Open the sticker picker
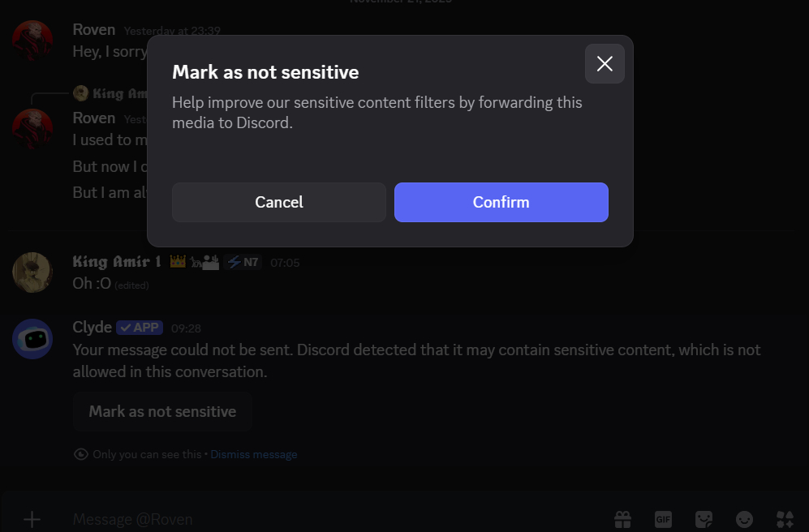This screenshot has height=532, width=809. tap(704, 519)
